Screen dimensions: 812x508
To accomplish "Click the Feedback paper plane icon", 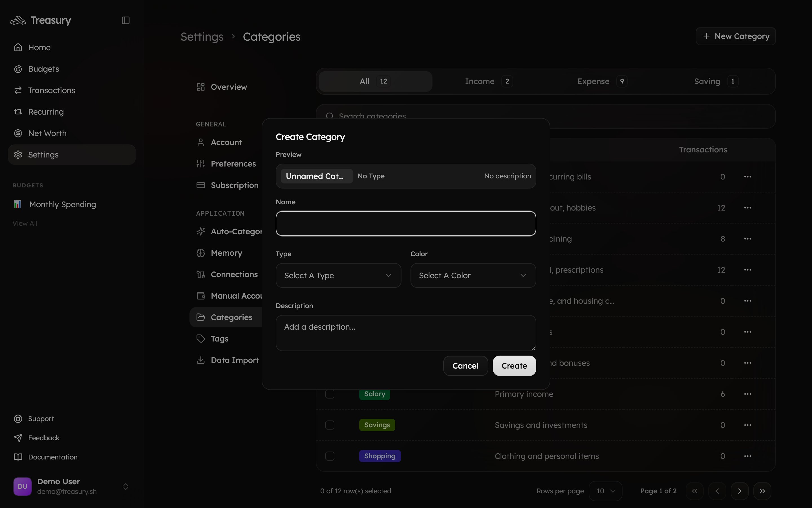I will (18, 438).
